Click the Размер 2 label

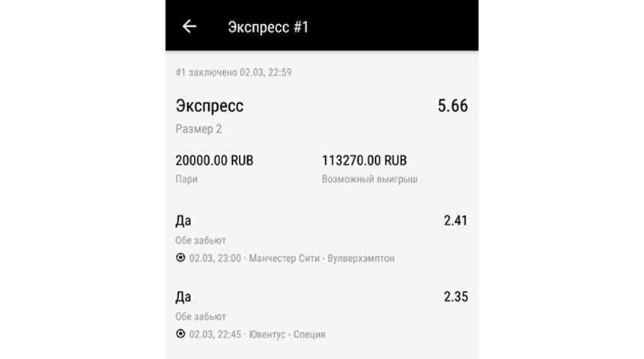pos(198,129)
